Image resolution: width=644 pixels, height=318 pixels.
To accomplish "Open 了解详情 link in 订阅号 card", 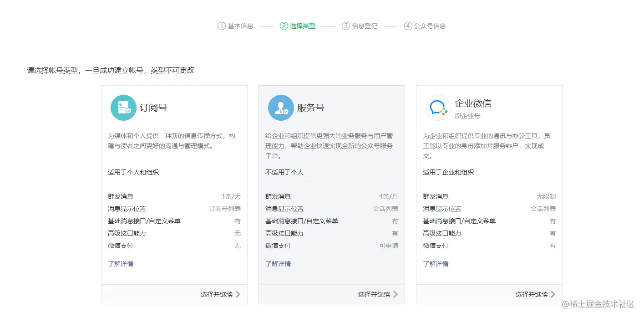I will click(x=121, y=264).
